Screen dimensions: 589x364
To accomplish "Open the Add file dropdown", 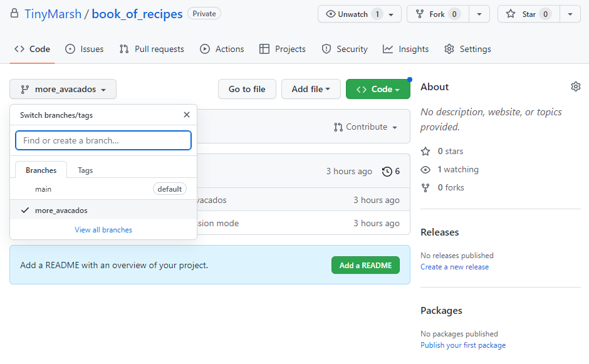I will coord(311,89).
